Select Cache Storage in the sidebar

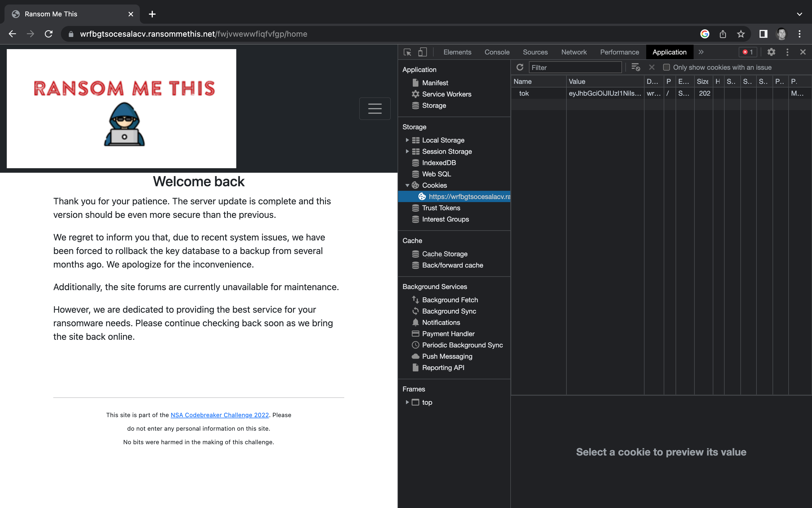(x=445, y=254)
